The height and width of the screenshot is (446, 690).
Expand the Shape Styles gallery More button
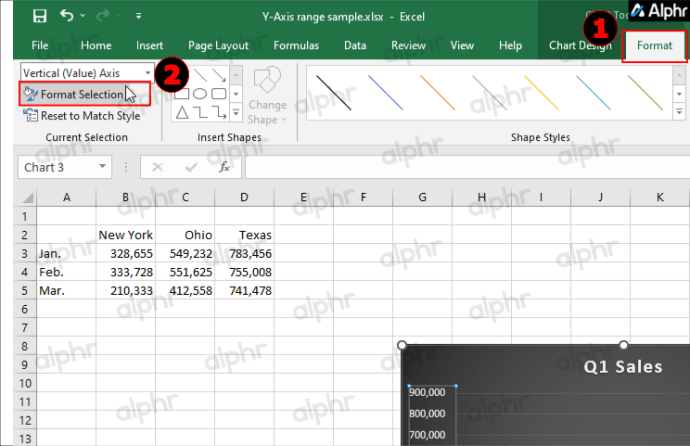[679, 112]
